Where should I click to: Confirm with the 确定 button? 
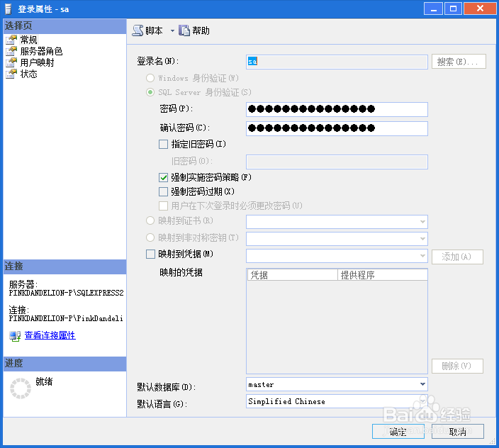(398, 432)
